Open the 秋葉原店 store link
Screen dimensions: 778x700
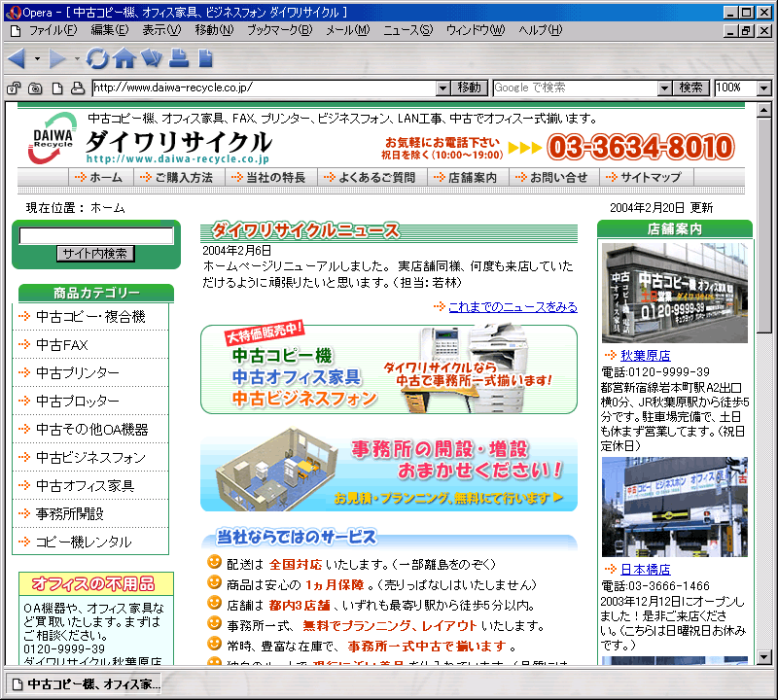click(646, 356)
